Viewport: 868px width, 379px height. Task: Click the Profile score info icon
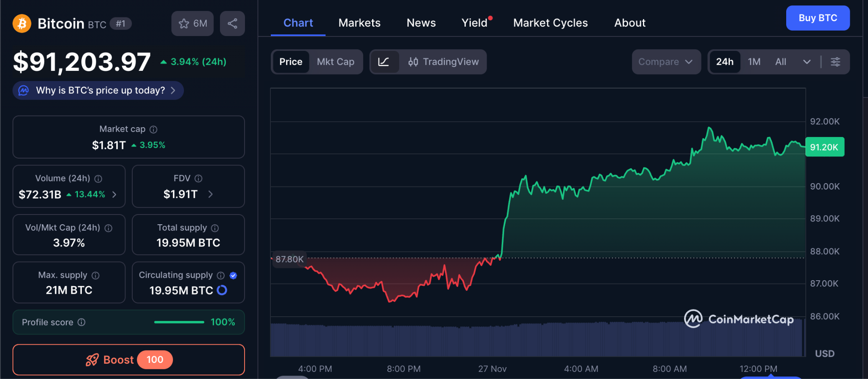point(81,322)
